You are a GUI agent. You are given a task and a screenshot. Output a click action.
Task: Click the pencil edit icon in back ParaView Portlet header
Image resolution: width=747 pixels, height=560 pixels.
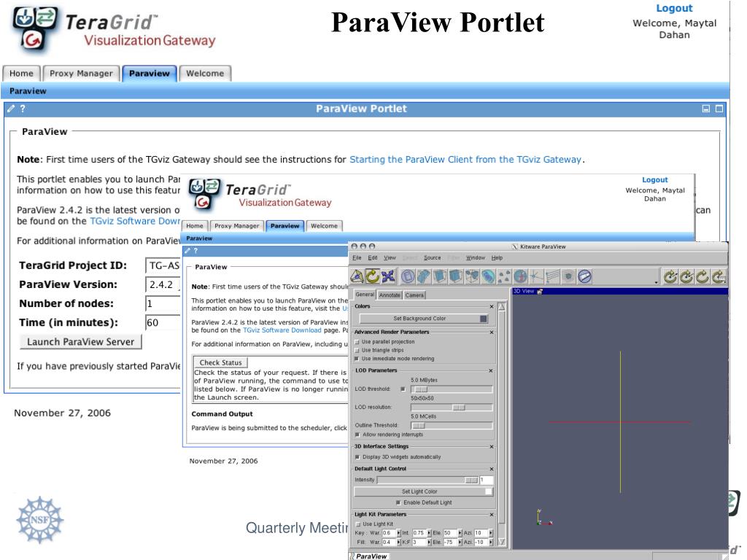pos(12,109)
